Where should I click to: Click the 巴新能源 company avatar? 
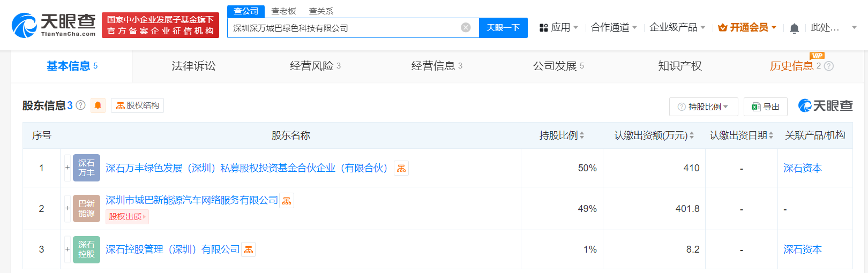pyautogui.click(x=86, y=209)
